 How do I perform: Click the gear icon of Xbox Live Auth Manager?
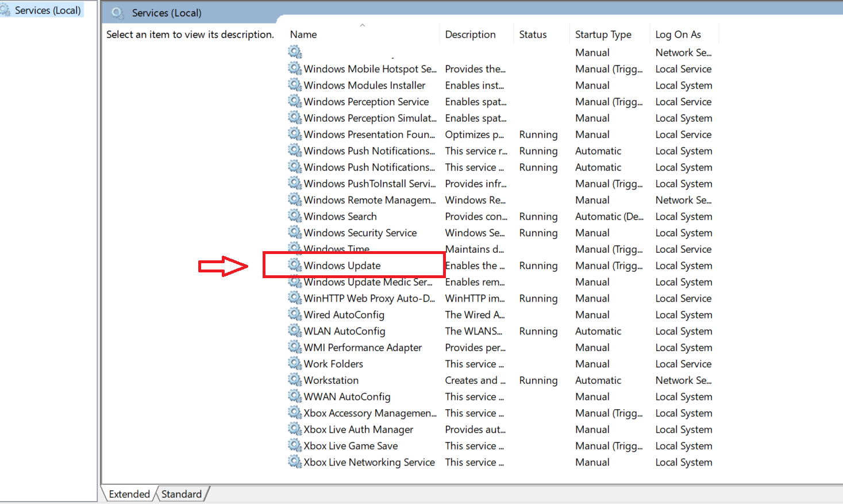pyautogui.click(x=295, y=429)
